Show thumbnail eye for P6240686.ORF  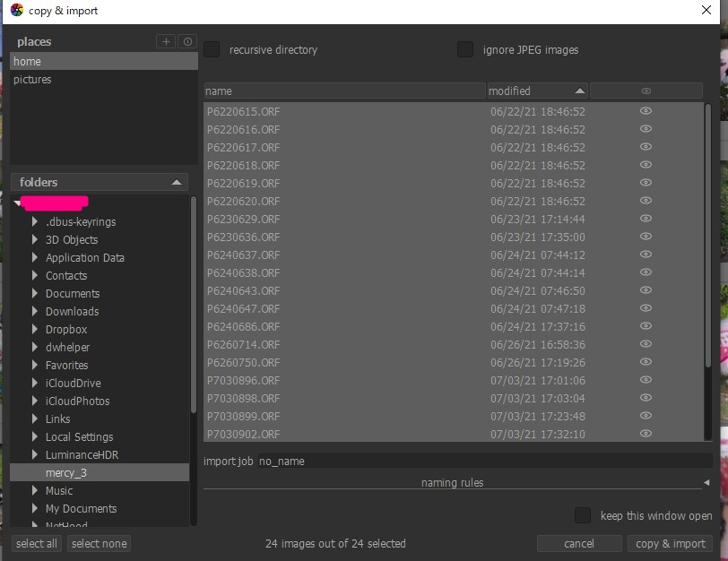click(x=646, y=326)
